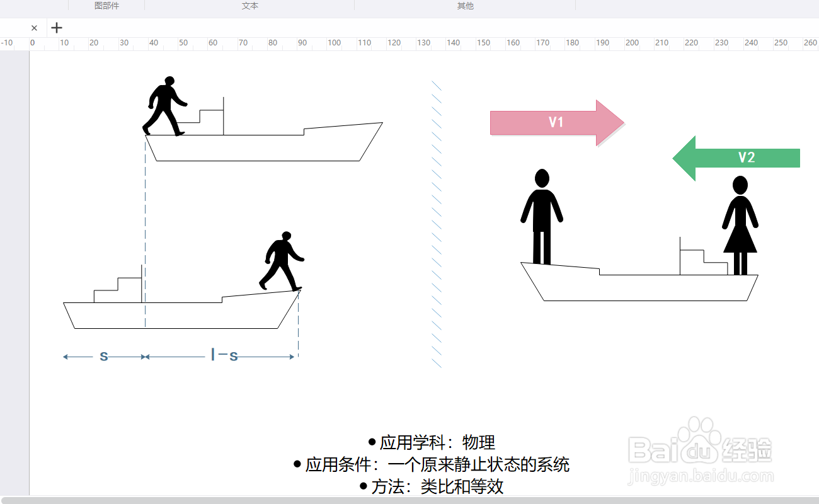Add a new page with the plus button

point(57,28)
